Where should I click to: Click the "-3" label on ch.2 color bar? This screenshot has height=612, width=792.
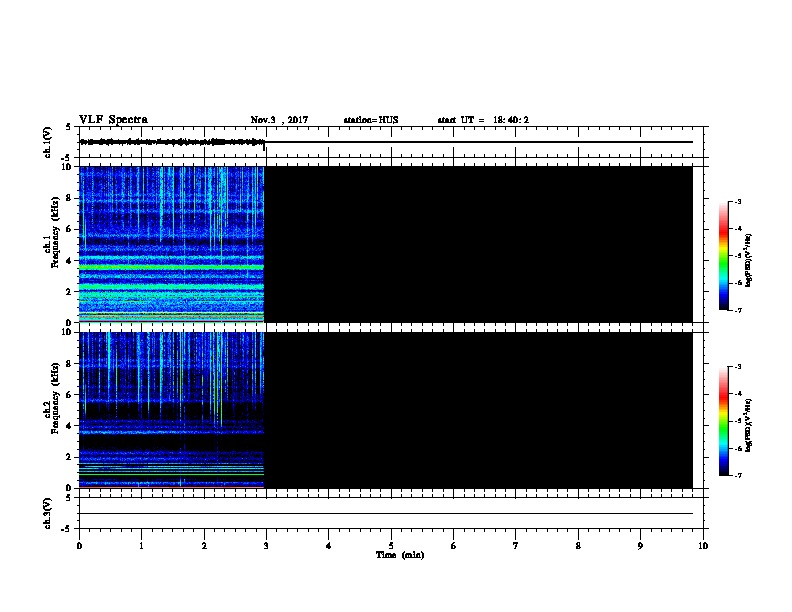tap(737, 367)
